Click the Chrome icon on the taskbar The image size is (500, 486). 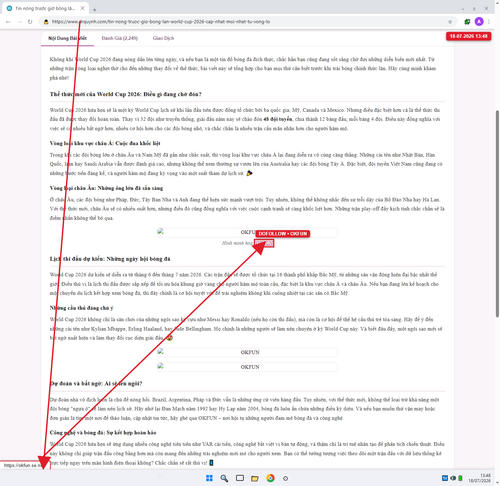coord(270,478)
